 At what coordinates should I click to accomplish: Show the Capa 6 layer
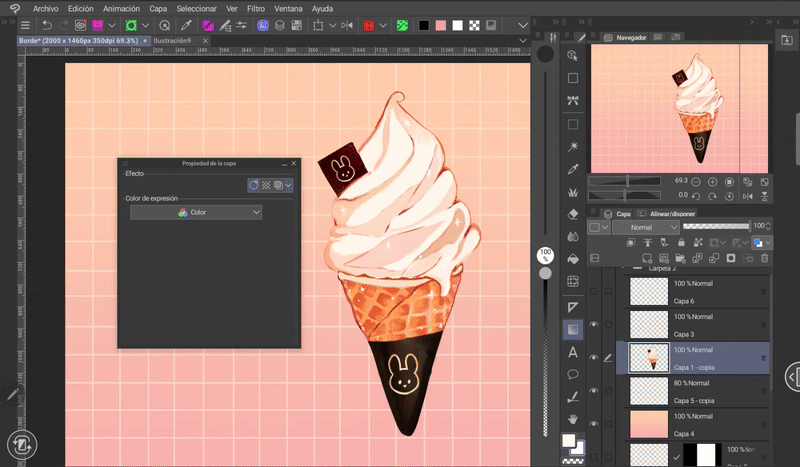(x=594, y=291)
